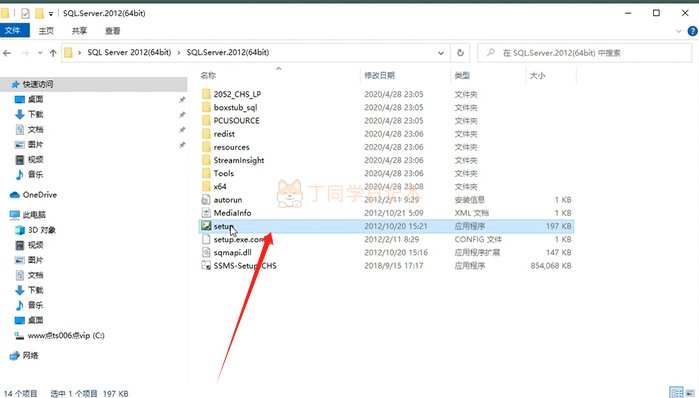This screenshot has height=398, width=699.
Task: Select the SSMS-Setup-CHS file name
Action: [245, 266]
